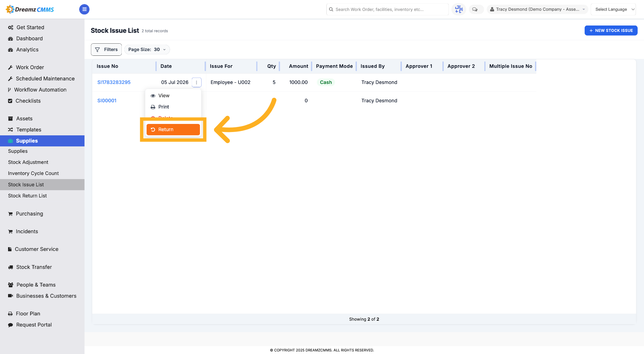
Task: Sort by the Approver 2 column header
Action: click(461, 66)
